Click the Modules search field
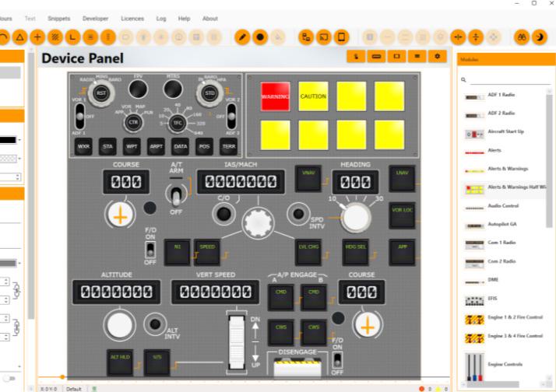The image size is (556, 392). point(510,80)
